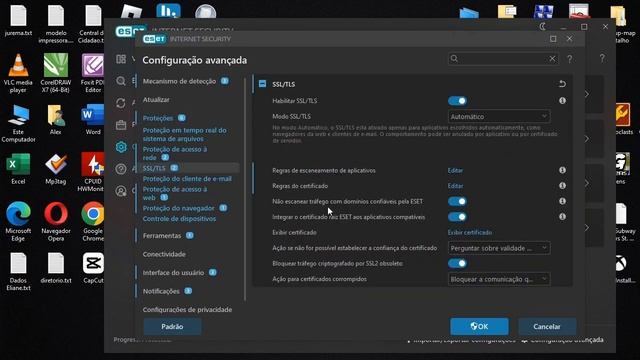Select Proteção de acesso à web
The width and height of the screenshot is (640, 360).
[x=175, y=193]
